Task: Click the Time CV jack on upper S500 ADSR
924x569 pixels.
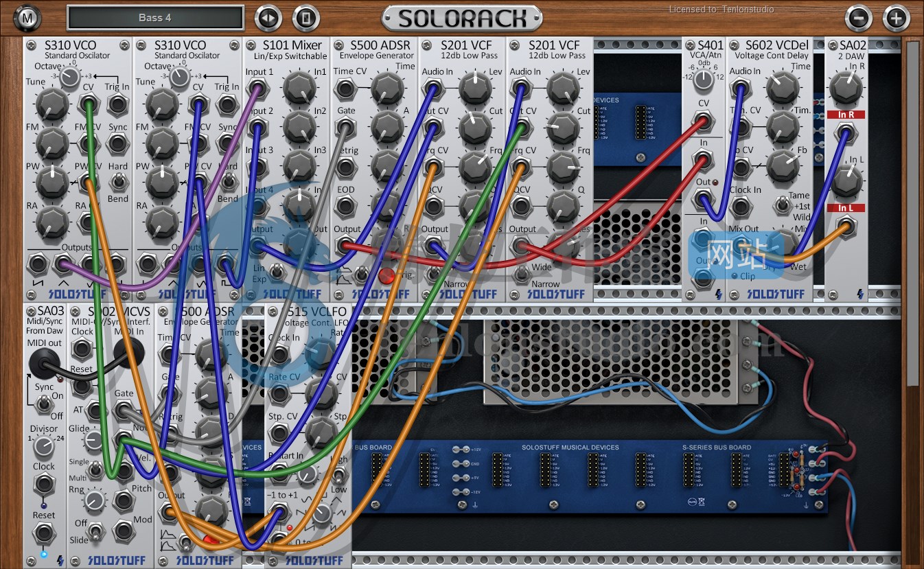Action: pos(345,89)
